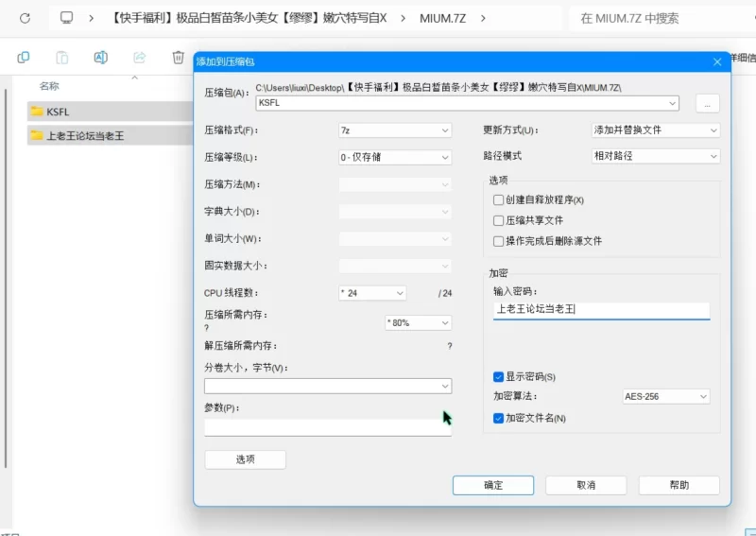Click the MIUM.7Z breadcrumb segment

(x=442, y=18)
